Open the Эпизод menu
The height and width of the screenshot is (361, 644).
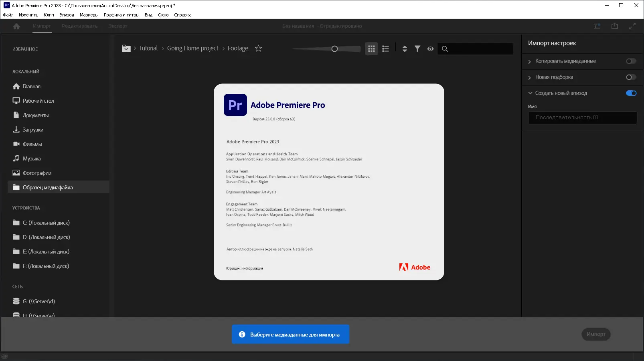[67, 15]
